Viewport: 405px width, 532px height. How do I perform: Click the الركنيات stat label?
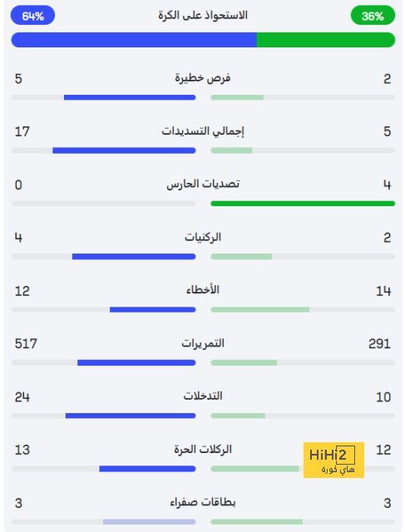203,237
